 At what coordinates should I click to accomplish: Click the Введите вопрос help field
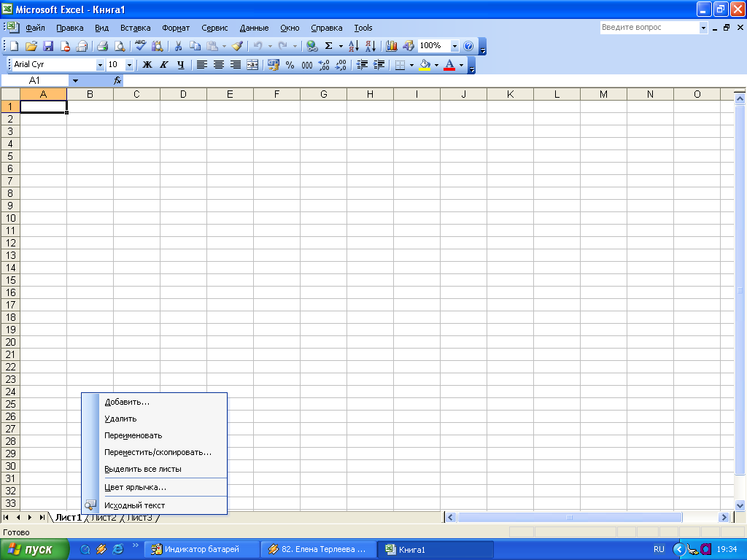[x=650, y=28]
